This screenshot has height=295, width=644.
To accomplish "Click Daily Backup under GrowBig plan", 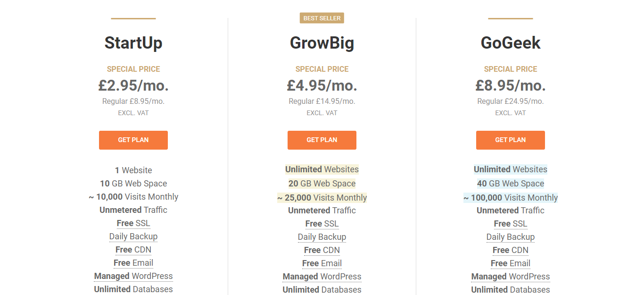I will (x=322, y=237).
